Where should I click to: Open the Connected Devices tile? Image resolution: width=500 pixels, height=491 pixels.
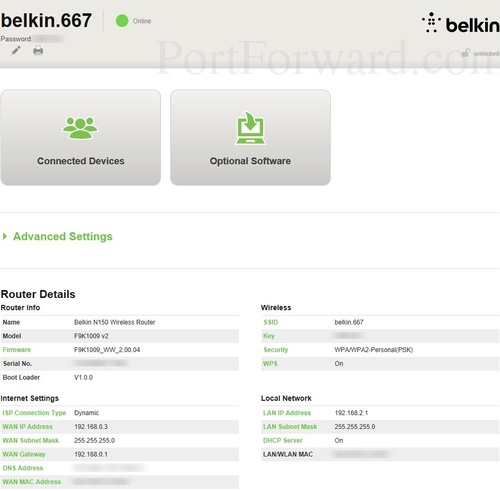(81, 137)
